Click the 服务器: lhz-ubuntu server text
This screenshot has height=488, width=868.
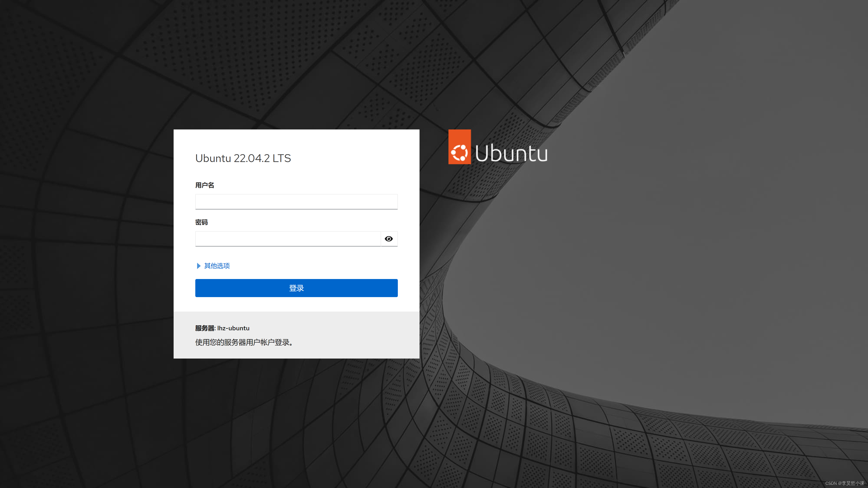(222, 328)
